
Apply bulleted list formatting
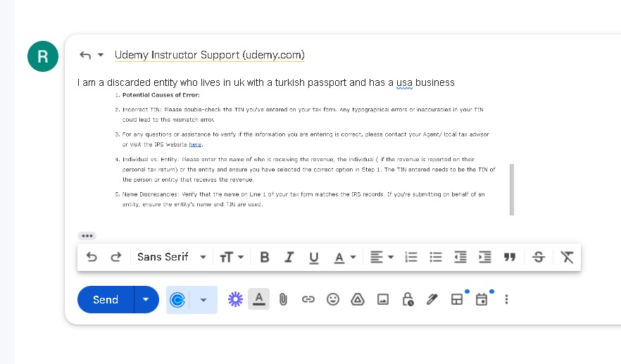pyautogui.click(x=436, y=258)
